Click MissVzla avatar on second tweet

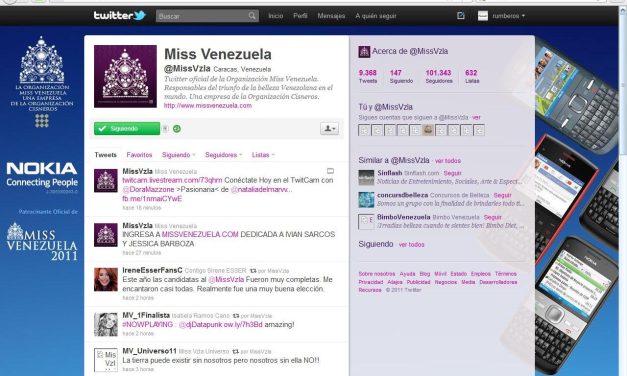click(x=106, y=235)
